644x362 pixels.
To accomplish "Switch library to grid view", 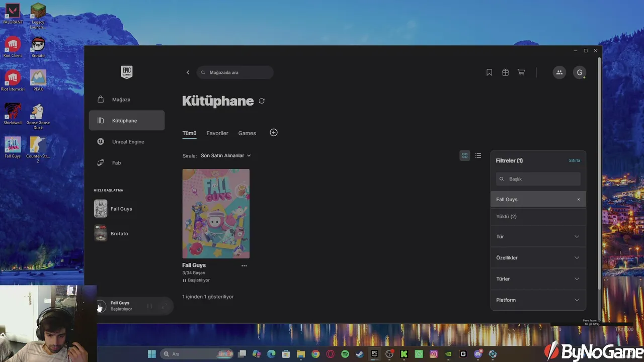I will tap(465, 156).
